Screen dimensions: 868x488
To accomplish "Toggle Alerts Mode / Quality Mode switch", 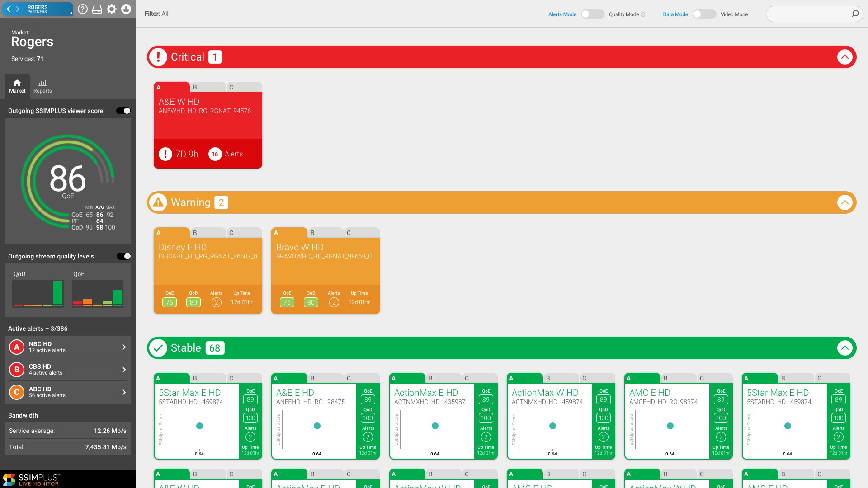I will 592,14.
